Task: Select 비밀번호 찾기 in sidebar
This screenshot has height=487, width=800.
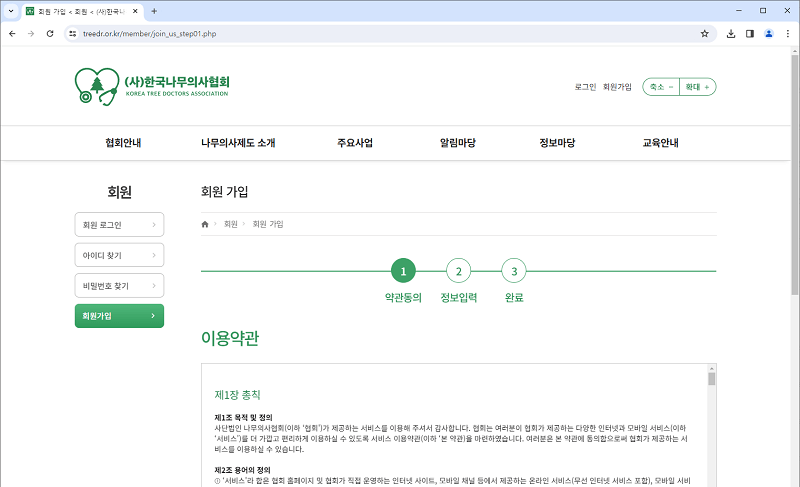Action: click(x=119, y=286)
